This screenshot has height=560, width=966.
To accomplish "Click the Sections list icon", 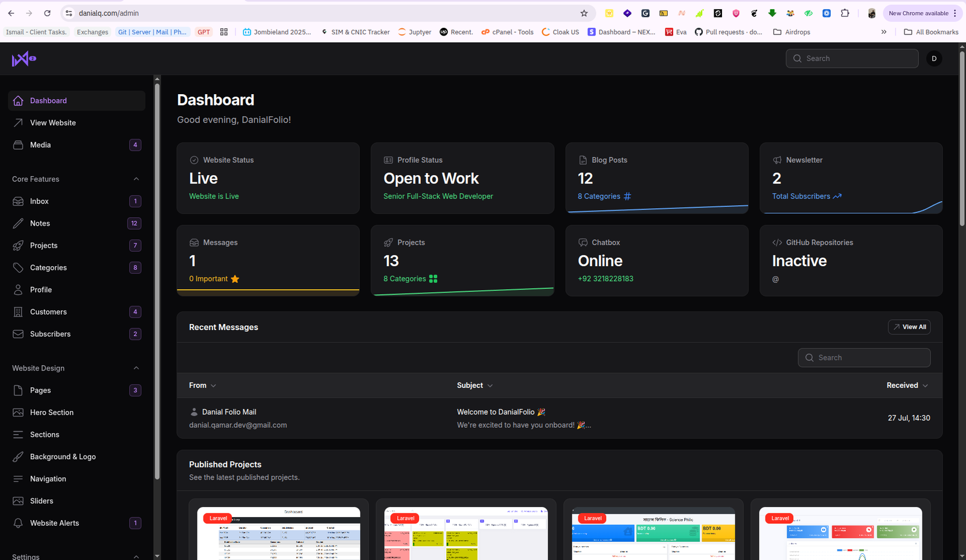I will (x=18, y=434).
